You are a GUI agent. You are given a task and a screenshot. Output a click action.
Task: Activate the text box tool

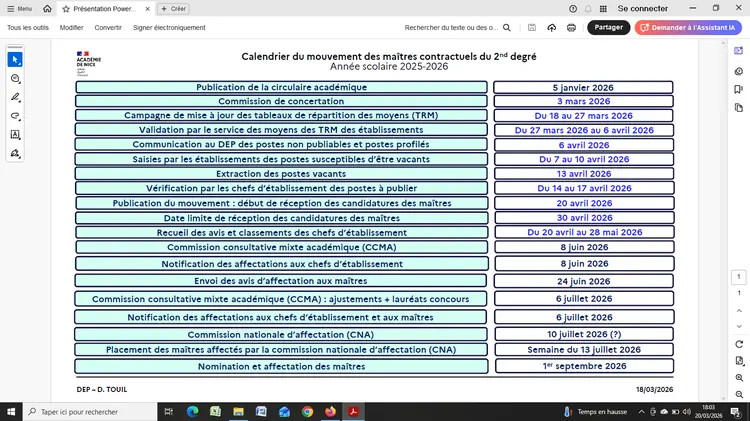pos(15,134)
